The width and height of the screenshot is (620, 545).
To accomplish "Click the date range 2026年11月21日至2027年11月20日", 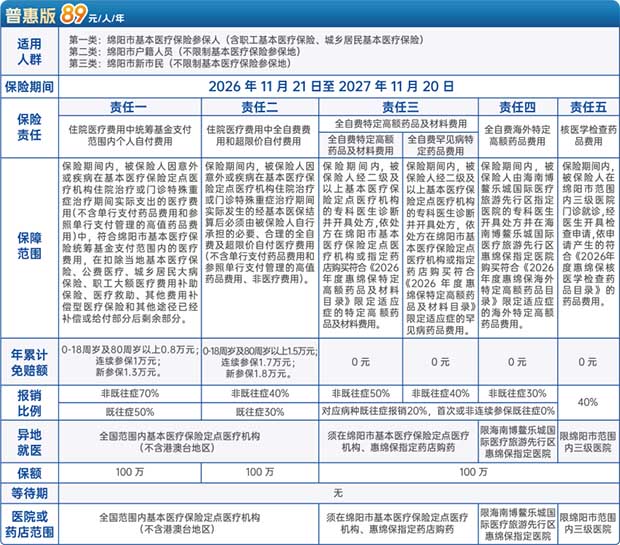I will 331,86.
